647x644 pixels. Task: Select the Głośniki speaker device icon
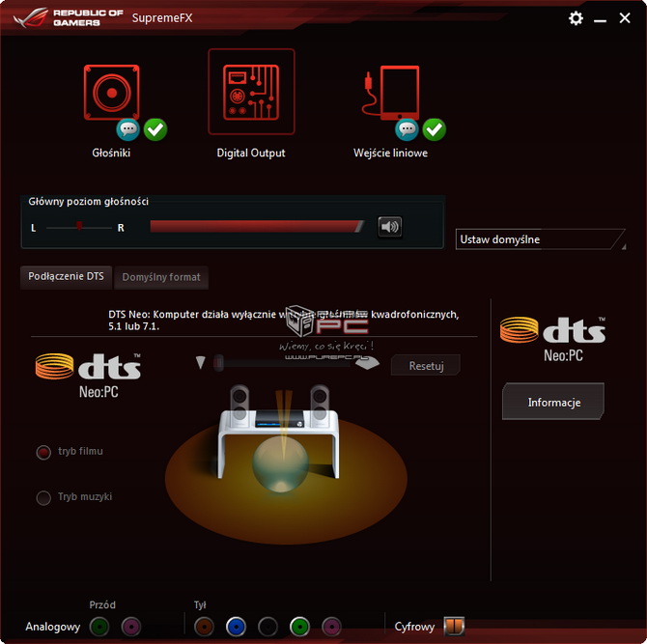(x=111, y=93)
